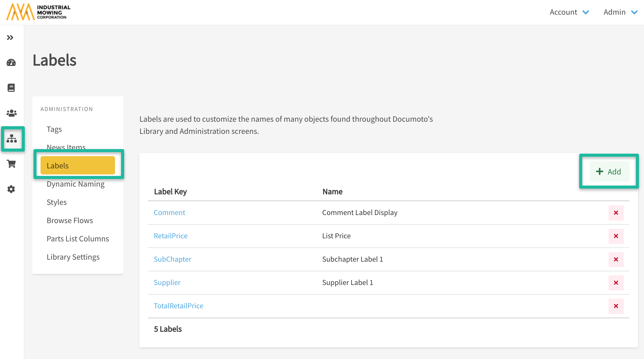Open Library Settings menu item
The width and height of the screenshot is (644, 359).
(x=73, y=257)
